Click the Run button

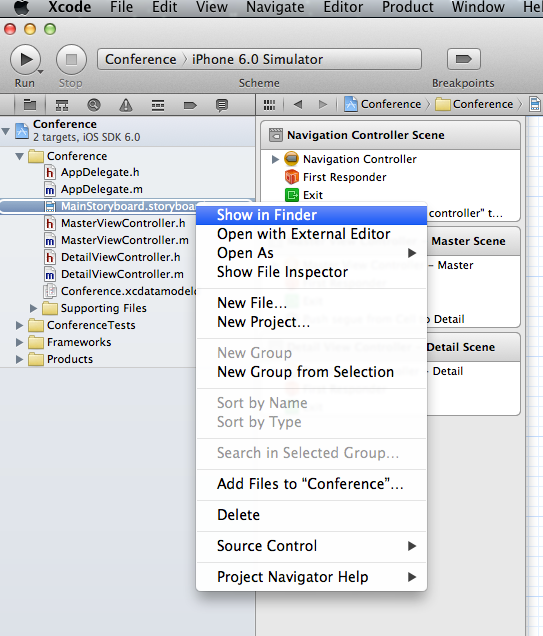[x=25, y=60]
